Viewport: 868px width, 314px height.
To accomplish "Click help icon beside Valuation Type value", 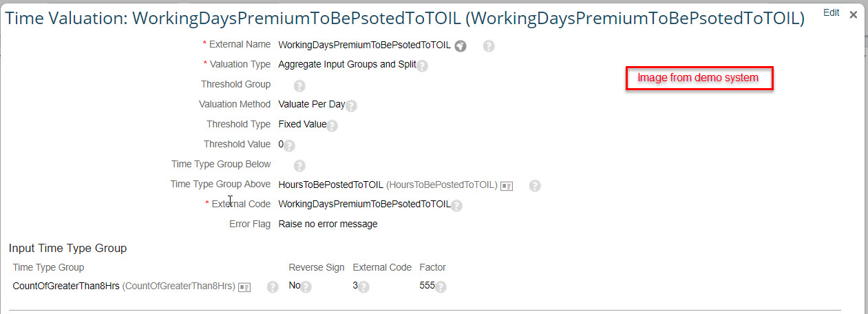I will [422, 66].
